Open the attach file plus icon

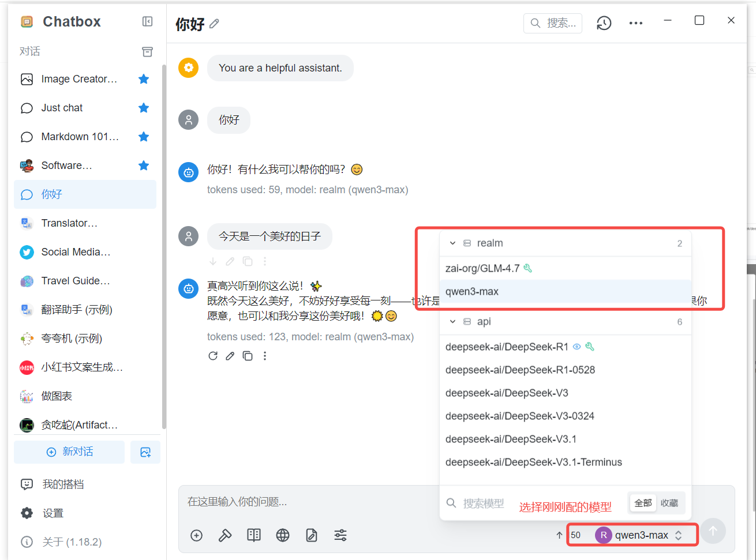click(196, 535)
